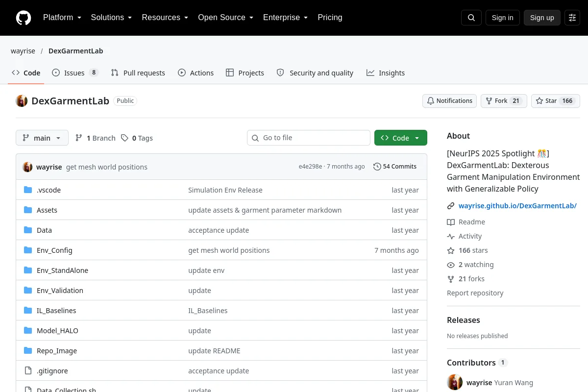
Task: Expand the Open Source menu
Action: click(225, 18)
